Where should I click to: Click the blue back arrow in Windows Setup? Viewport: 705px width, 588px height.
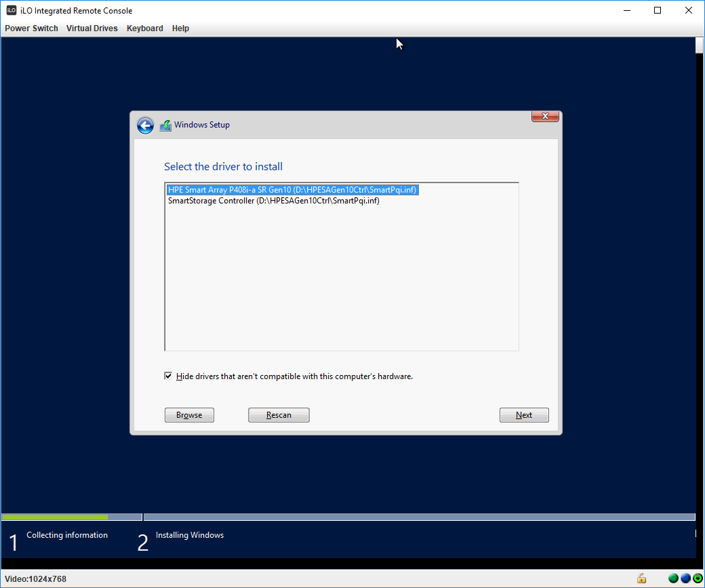(145, 125)
